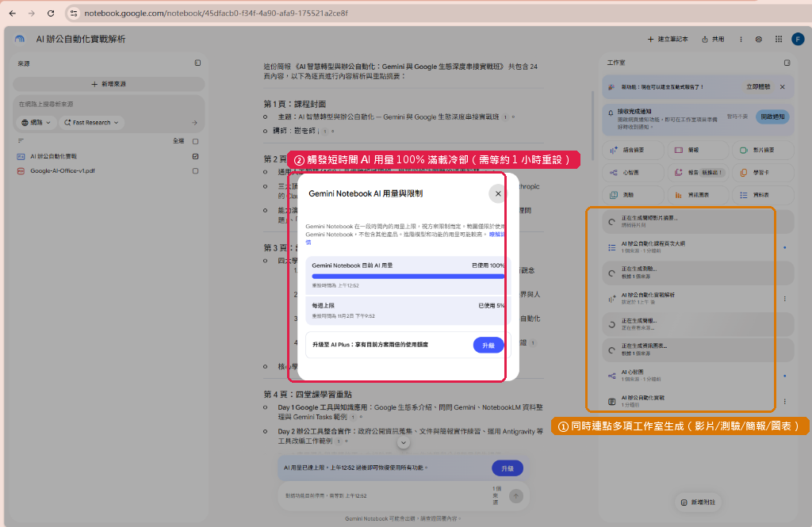Open the account avatar F
812x527 pixels.
(798, 39)
